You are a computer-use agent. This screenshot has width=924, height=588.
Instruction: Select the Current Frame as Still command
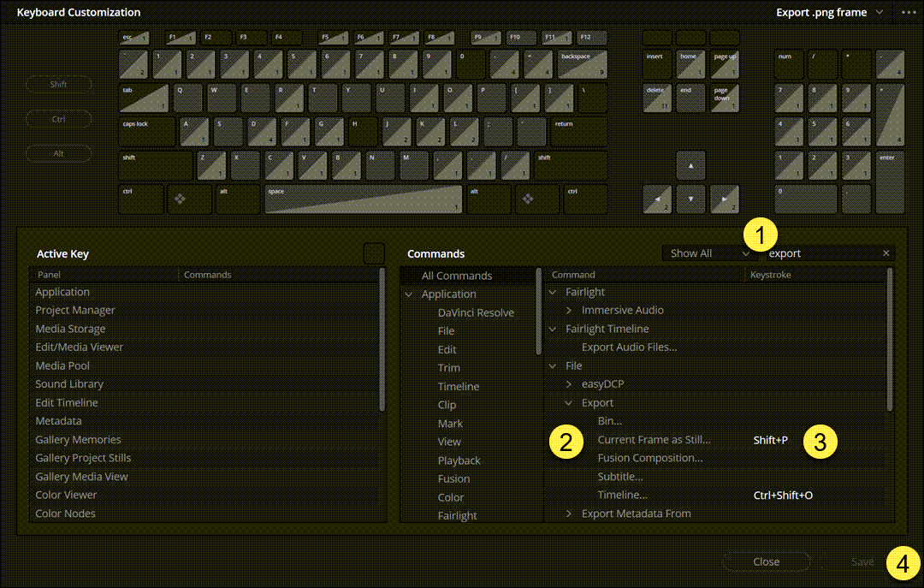[654, 440]
